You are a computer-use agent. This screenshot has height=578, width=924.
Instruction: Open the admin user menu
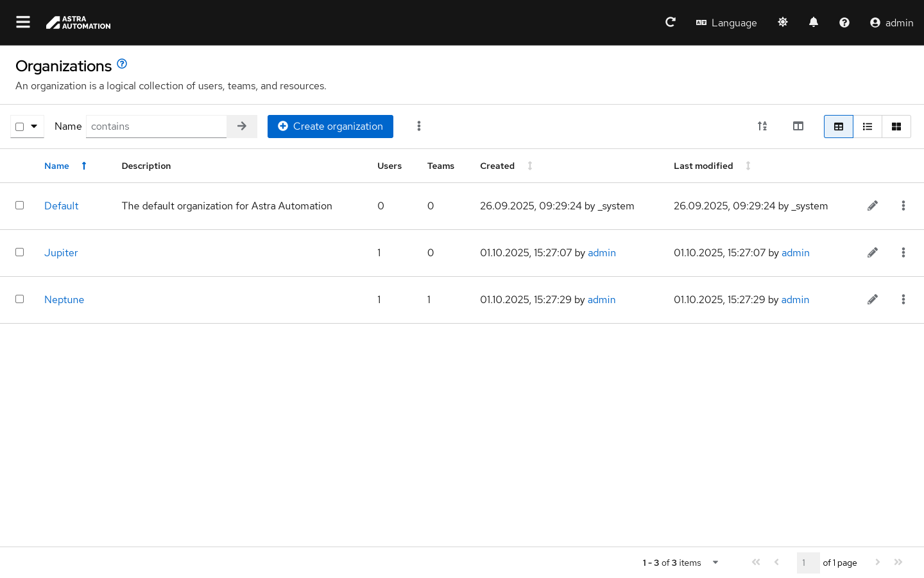point(891,22)
